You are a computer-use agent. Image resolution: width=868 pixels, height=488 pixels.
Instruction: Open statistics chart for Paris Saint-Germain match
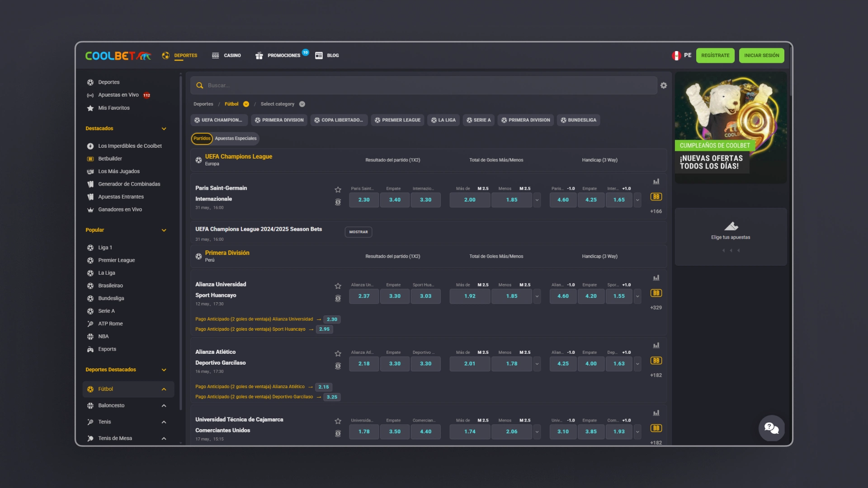(x=656, y=182)
